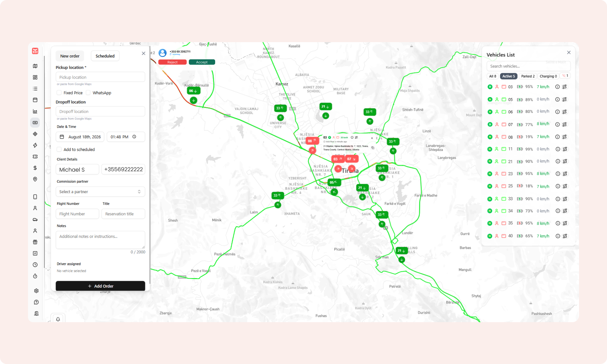Click the Flight Number input field
Viewport: 607px width, 364px height.
pos(77,214)
